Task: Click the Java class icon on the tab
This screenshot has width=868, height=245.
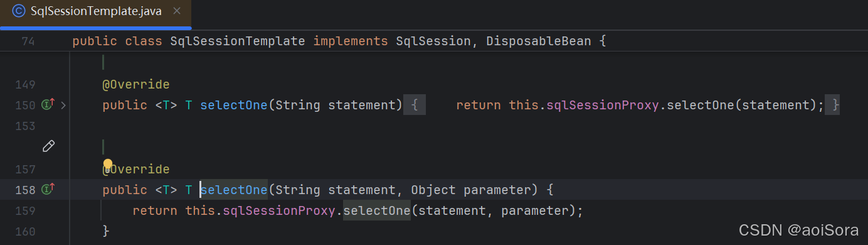Action: coord(19,11)
